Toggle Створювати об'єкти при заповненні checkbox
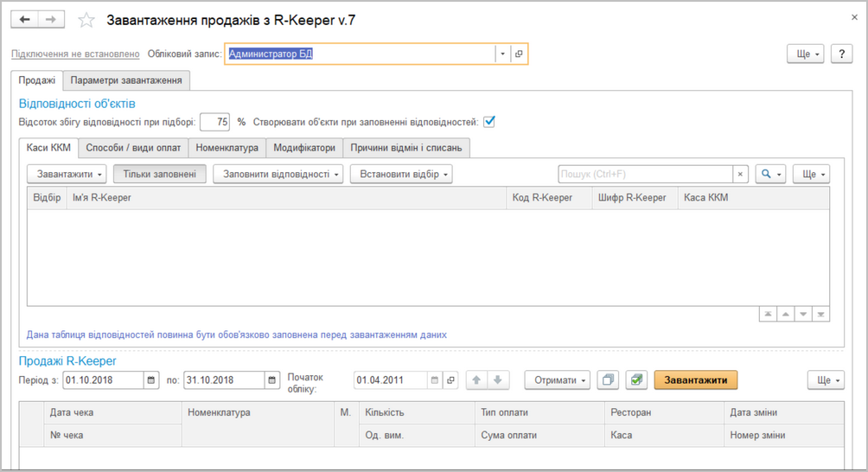Image resolution: width=868 pixels, height=472 pixels. (x=489, y=122)
